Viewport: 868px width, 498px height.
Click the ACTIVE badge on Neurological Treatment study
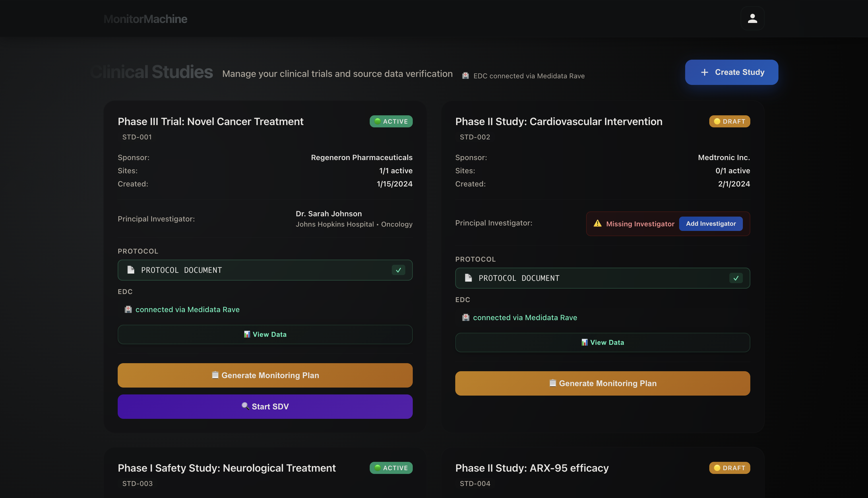391,468
